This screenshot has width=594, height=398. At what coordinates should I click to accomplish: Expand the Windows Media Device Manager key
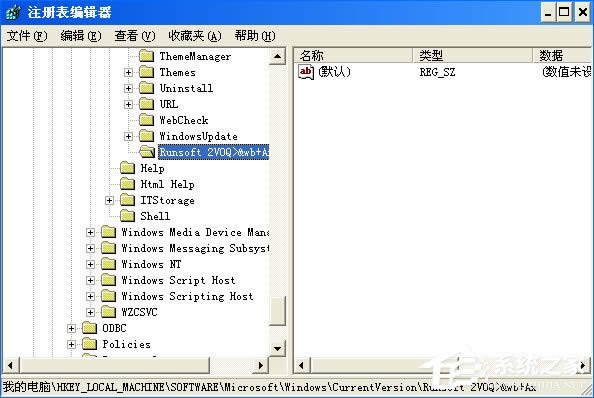point(91,232)
